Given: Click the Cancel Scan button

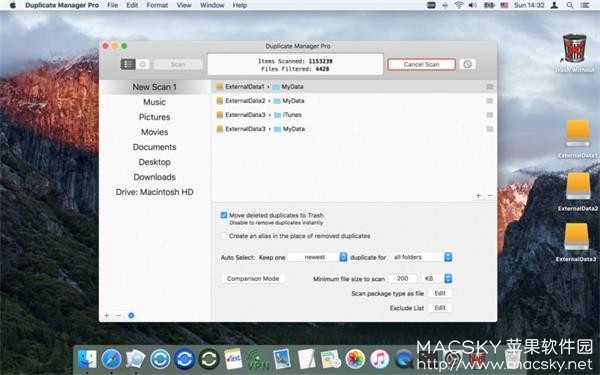Looking at the screenshot, I should pos(421,64).
